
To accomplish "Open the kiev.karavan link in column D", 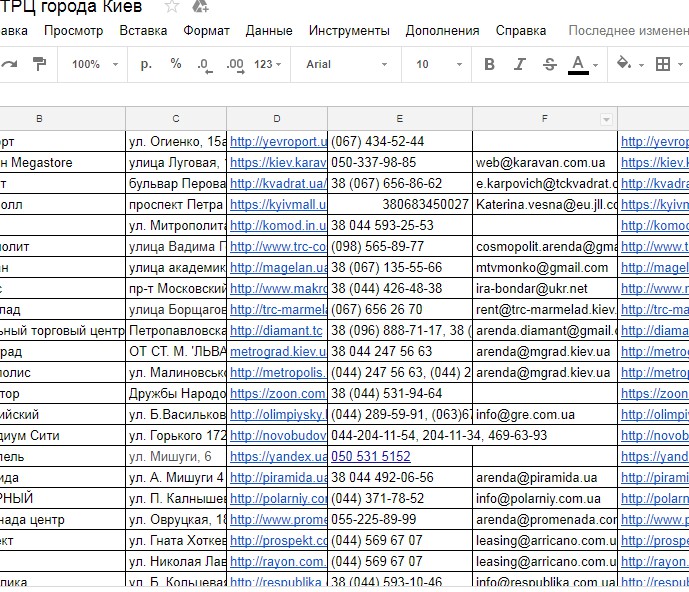I will 278,163.
